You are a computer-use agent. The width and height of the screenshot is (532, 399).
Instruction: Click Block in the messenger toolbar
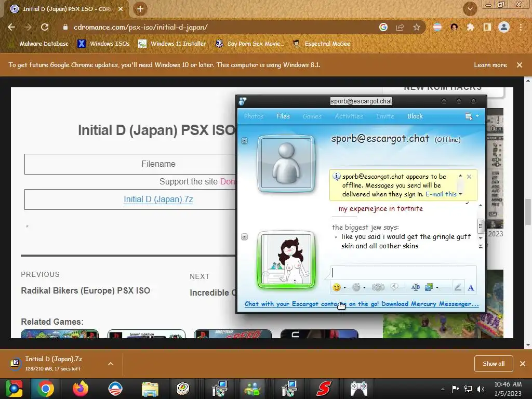(x=415, y=116)
